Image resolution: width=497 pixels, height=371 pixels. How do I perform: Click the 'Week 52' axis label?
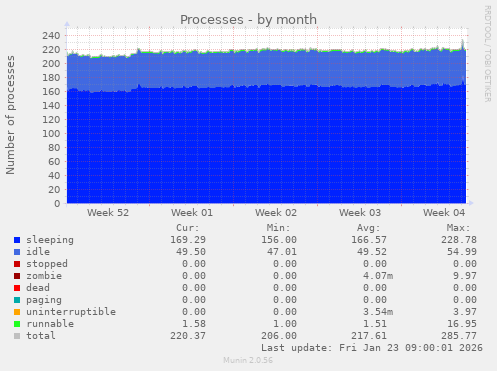108,213
